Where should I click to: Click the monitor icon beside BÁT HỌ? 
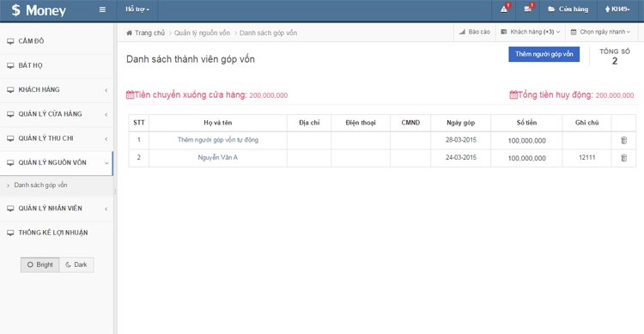10,65
